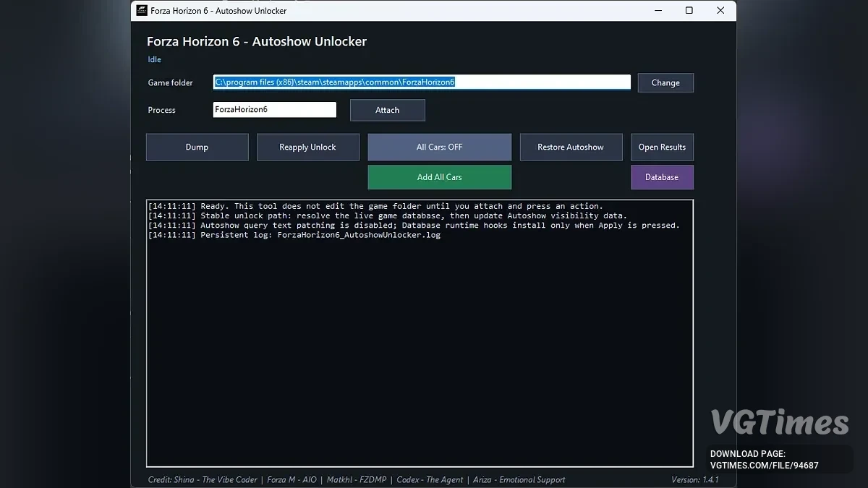Viewport: 868px width, 488px height.
Task: Select the 'Autoshow query text patching' log line
Action: [414, 225]
